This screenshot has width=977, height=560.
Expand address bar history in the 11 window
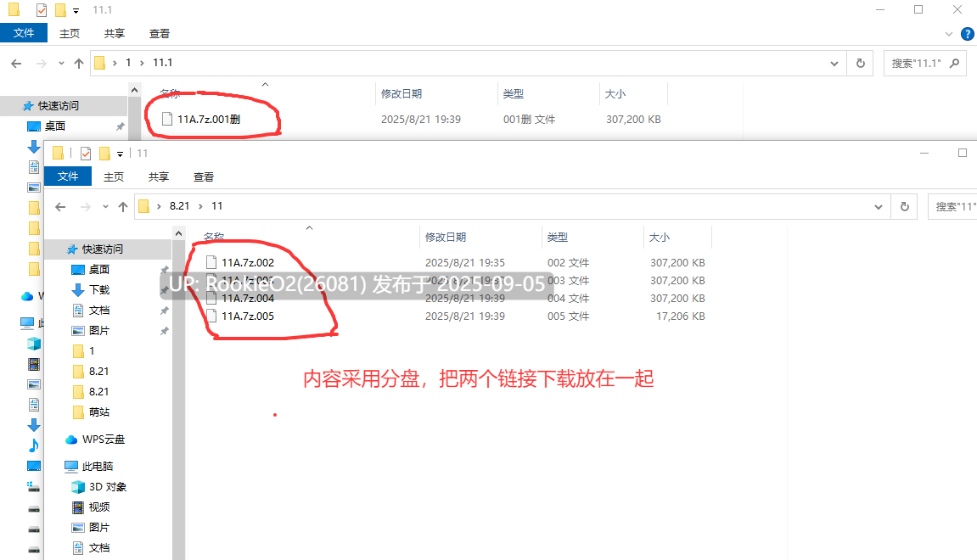pos(878,207)
